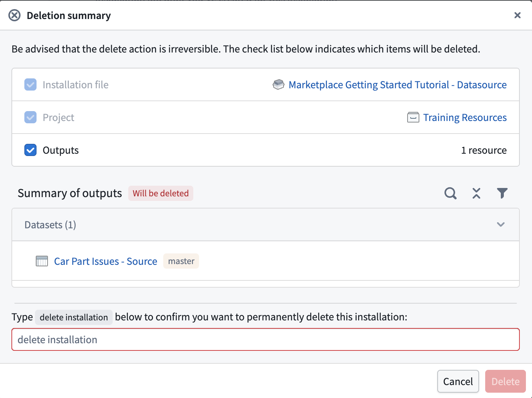Collapse all outputs with the X-arrows icon

476,193
